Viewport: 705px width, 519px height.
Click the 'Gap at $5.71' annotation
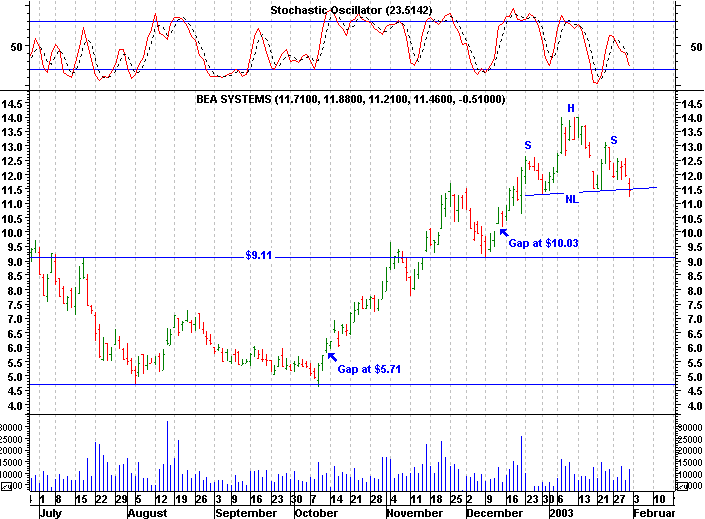pos(369,369)
